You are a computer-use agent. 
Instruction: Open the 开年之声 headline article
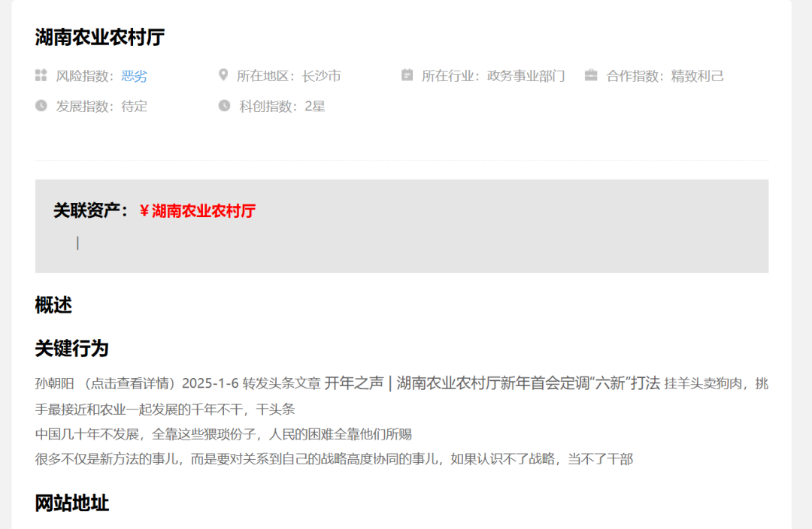[x=492, y=383]
